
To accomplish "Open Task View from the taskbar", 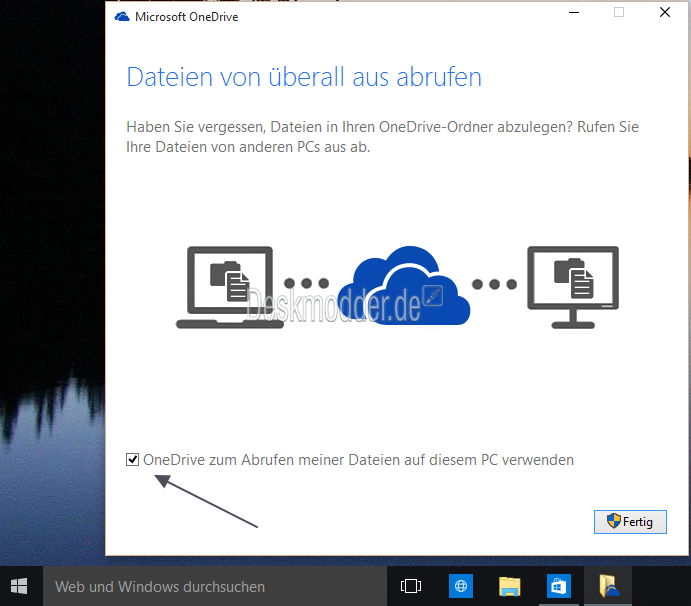I will (411, 586).
